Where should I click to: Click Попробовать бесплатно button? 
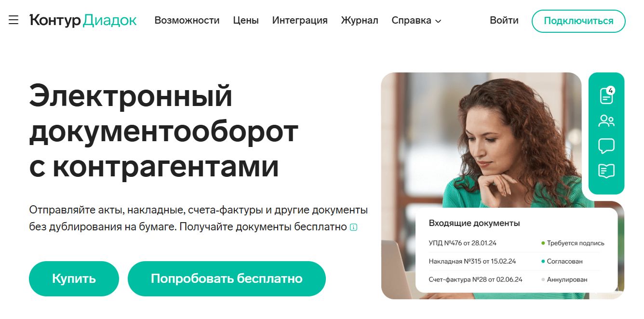227,279
